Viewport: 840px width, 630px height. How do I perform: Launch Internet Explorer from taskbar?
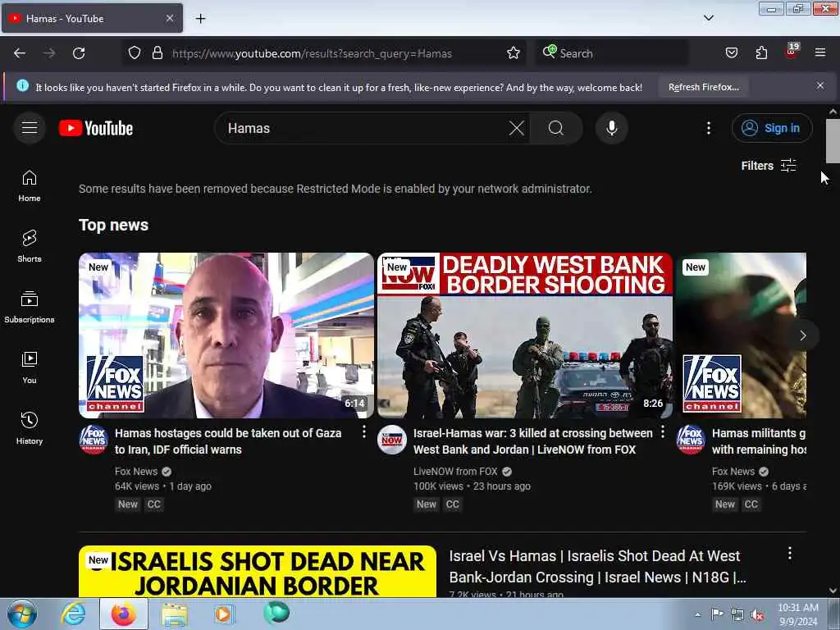[73, 614]
